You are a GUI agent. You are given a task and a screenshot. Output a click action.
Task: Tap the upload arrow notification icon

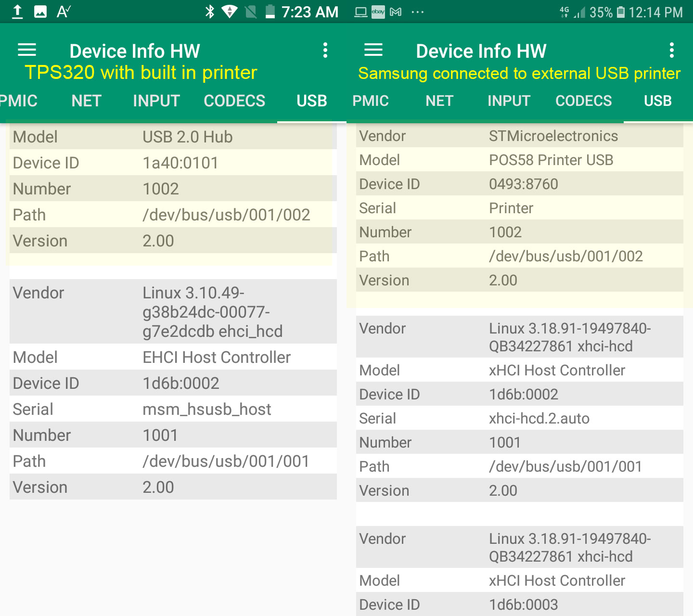[17, 12]
